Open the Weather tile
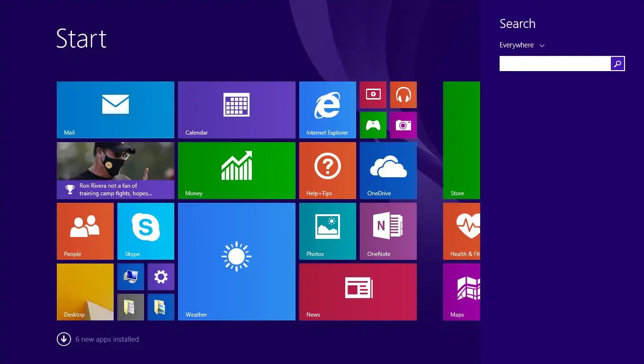Screen dimensions: 644x364 237,262
